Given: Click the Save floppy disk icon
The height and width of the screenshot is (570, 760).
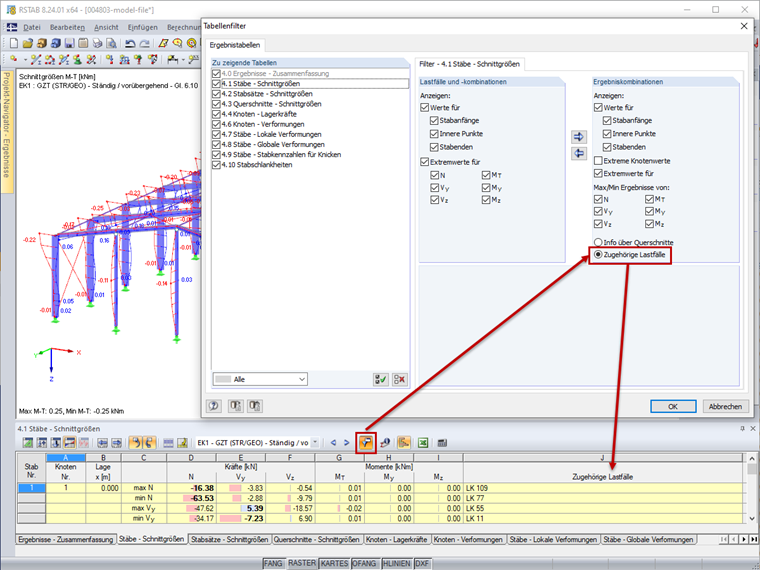Looking at the screenshot, I should pos(69,43).
